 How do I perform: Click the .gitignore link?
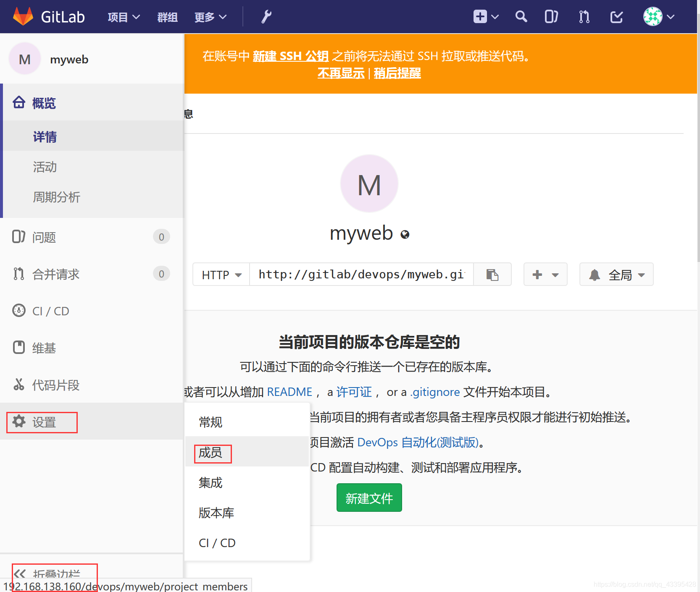tap(435, 392)
